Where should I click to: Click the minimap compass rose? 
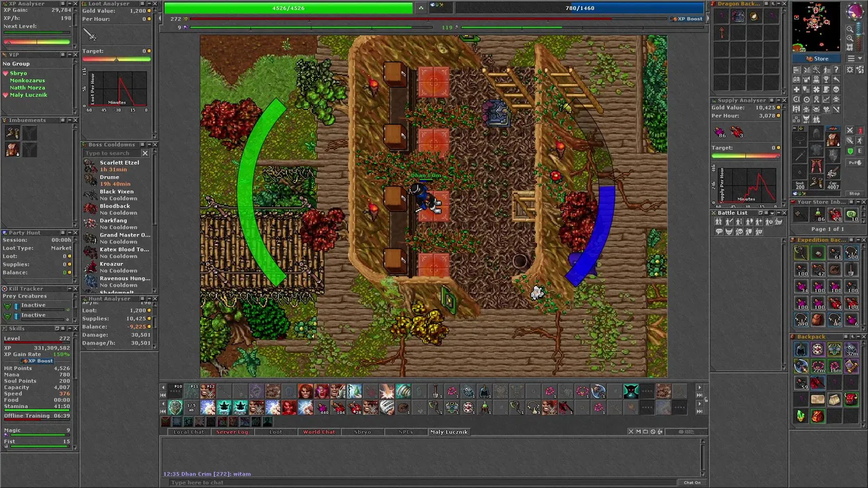coord(855,11)
